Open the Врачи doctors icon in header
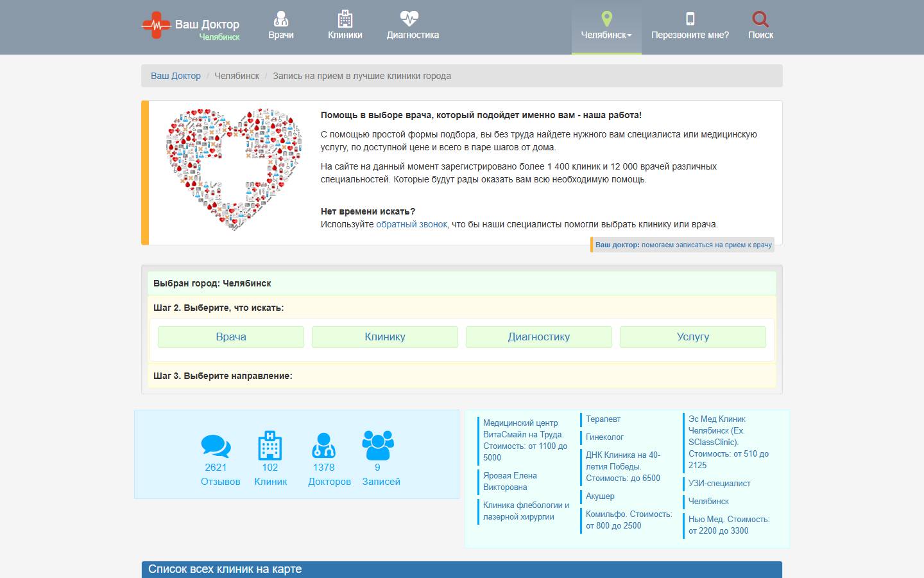The image size is (924, 578). 281,18
